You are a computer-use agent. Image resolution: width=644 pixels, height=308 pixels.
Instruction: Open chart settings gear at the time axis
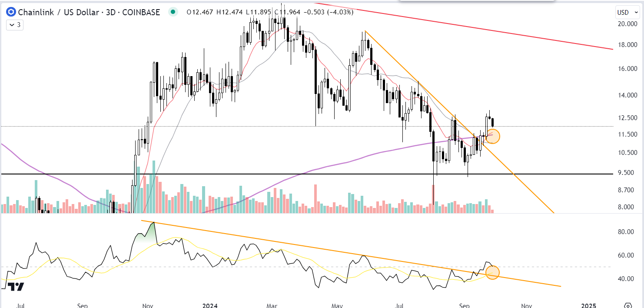coord(628,305)
